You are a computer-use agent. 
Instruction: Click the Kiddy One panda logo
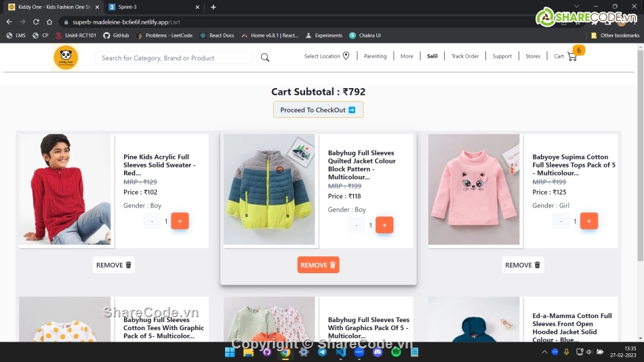click(x=66, y=58)
